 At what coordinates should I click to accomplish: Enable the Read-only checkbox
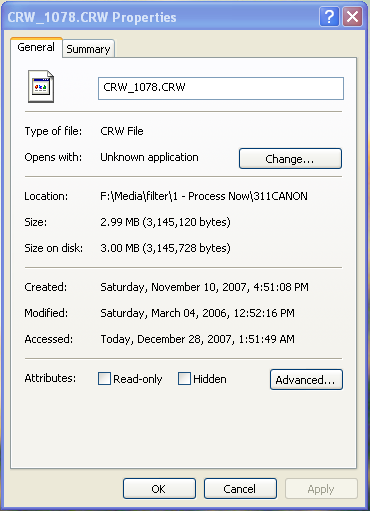coord(104,379)
